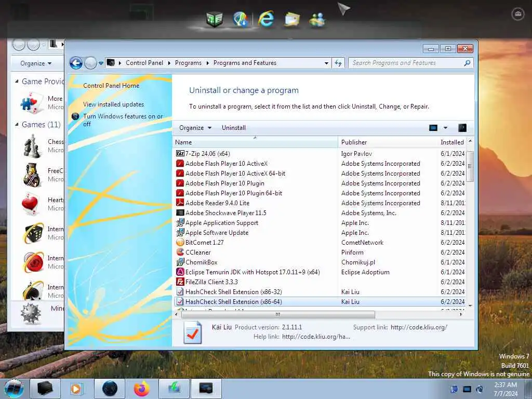
Task: Click the Adobe Shockwave Player 11.5 icon
Action: click(180, 212)
